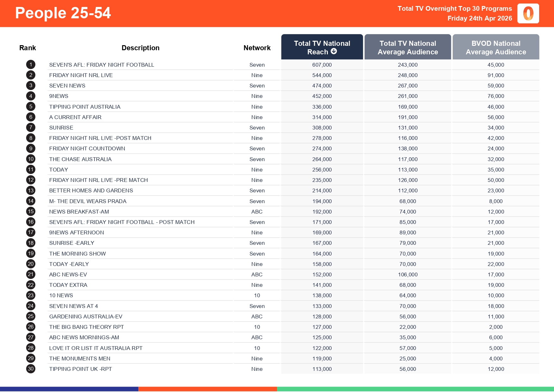The height and width of the screenshot is (392, 554).
Task: Click the rank badge number 15
Action: (x=31, y=211)
